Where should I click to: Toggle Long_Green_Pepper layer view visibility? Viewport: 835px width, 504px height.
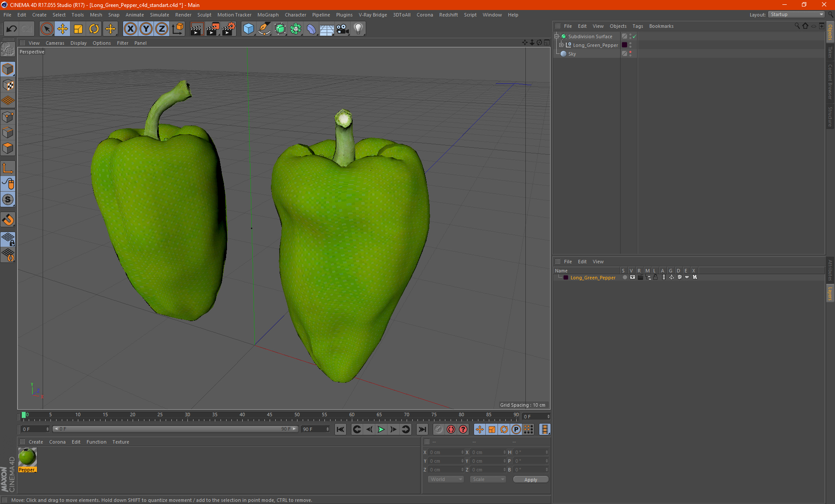(632, 277)
